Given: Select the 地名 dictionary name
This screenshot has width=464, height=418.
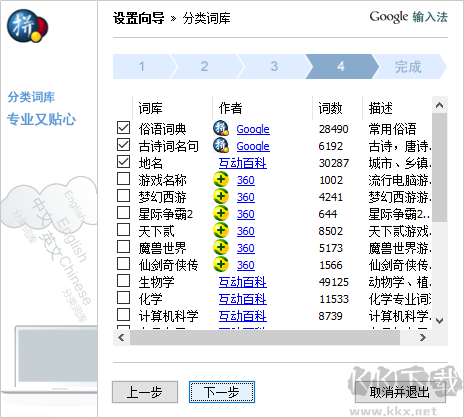Looking at the screenshot, I should (151, 163).
